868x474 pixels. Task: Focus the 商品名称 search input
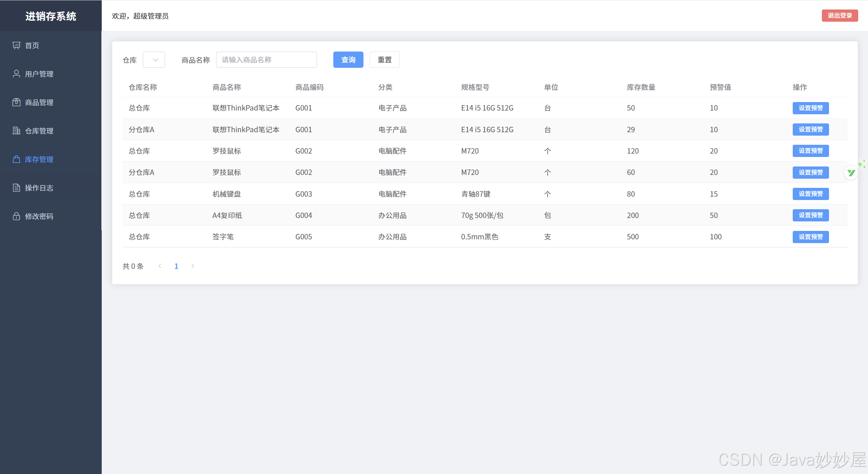point(267,60)
